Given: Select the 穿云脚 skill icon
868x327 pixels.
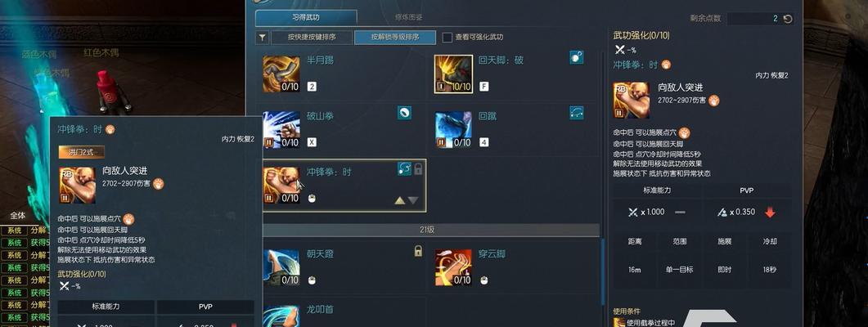Looking at the screenshot, I should click(x=453, y=268).
